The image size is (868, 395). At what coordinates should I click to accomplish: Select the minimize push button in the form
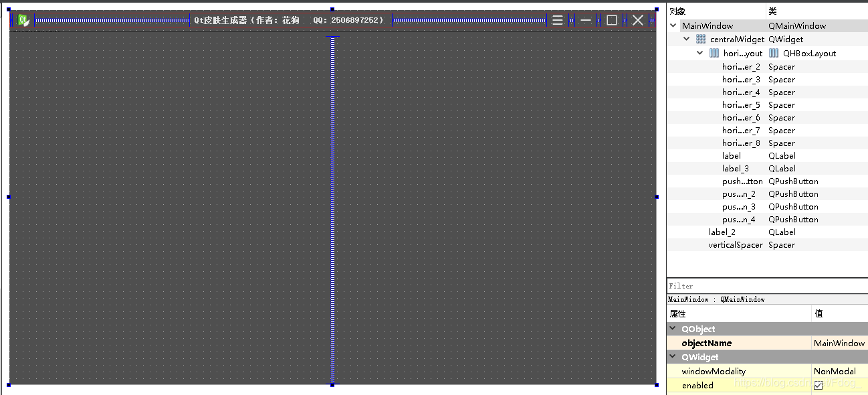coord(586,20)
